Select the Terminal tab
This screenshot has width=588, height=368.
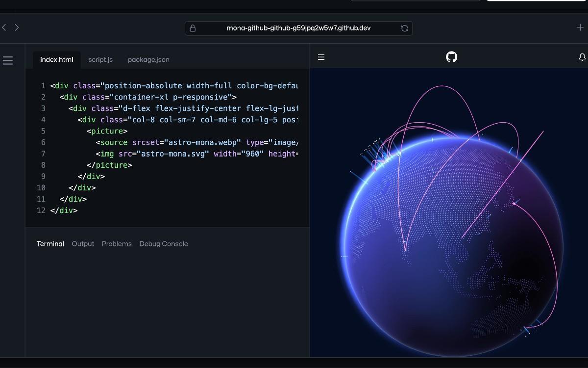(x=50, y=244)
